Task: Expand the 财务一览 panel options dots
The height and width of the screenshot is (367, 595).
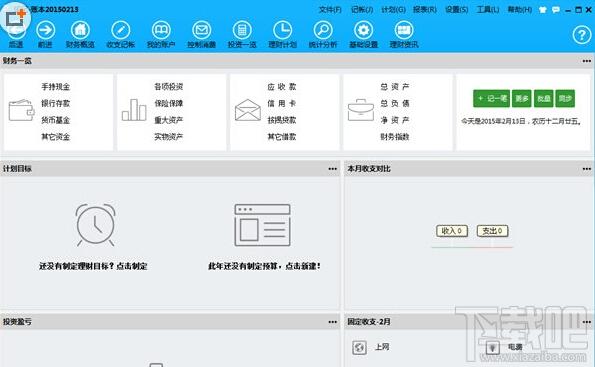Action: [x=587, y=61]
